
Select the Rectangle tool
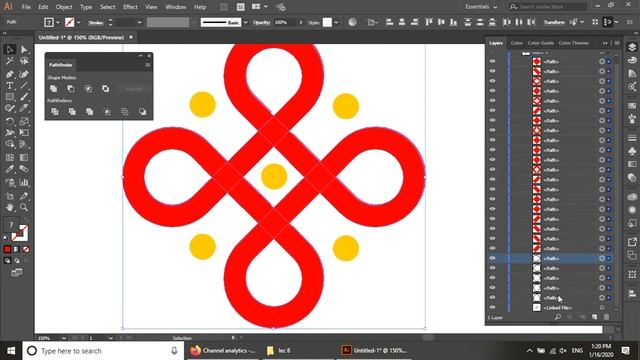pos(9,97)
